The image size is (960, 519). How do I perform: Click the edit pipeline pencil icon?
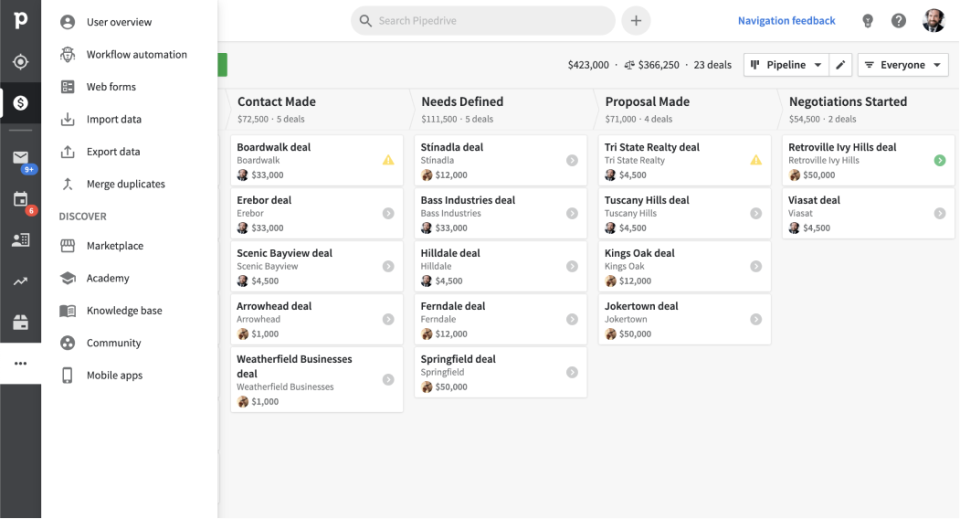841,65
